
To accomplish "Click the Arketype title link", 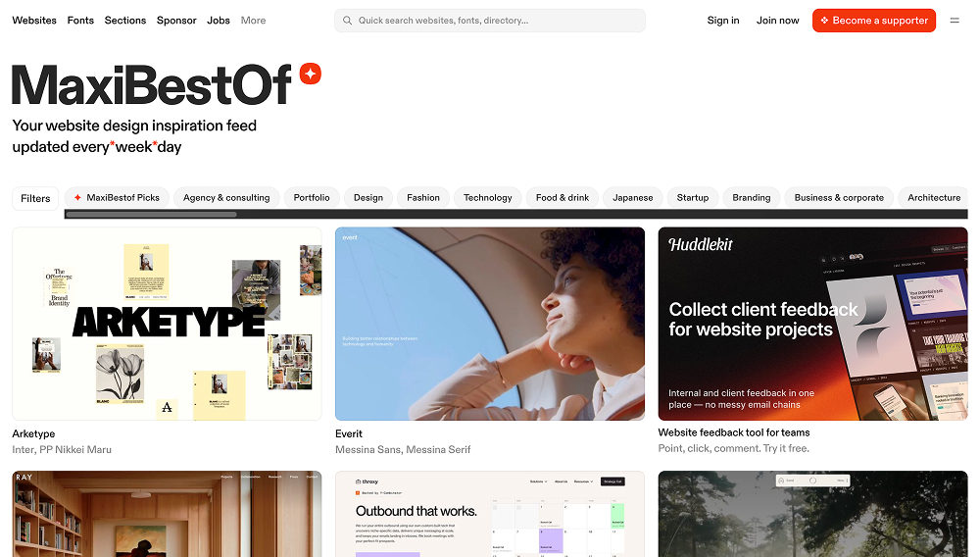I will tap(33, 433).
